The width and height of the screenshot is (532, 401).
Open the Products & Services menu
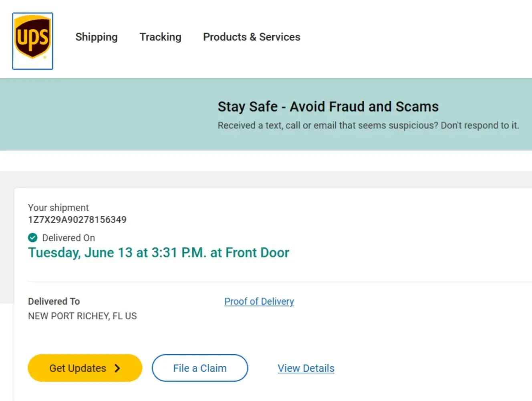pyautogui.click(x=252, y=37)
